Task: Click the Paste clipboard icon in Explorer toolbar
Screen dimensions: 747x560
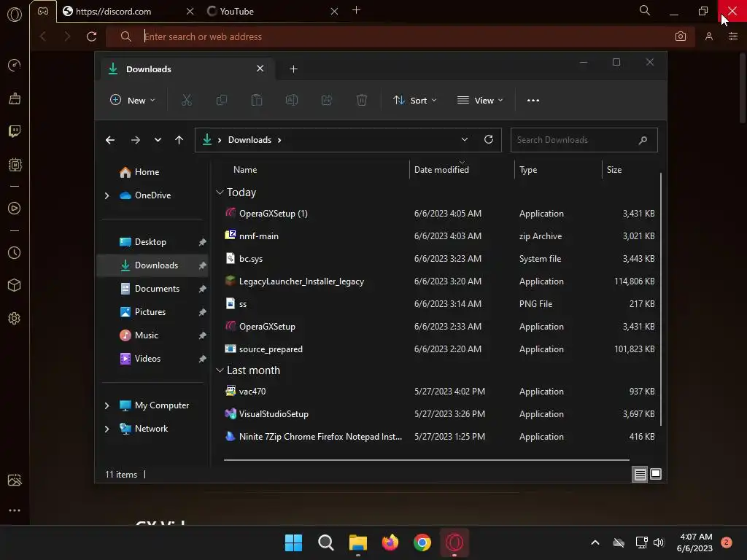Action: click(x=257, y=100)
